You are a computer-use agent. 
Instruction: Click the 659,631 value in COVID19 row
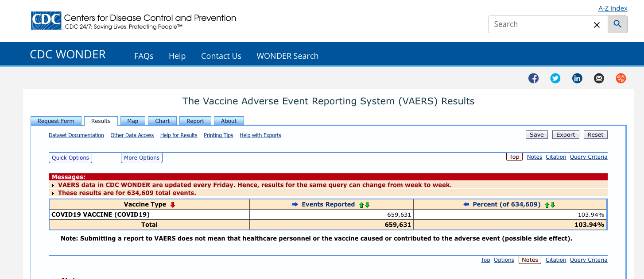399,214
